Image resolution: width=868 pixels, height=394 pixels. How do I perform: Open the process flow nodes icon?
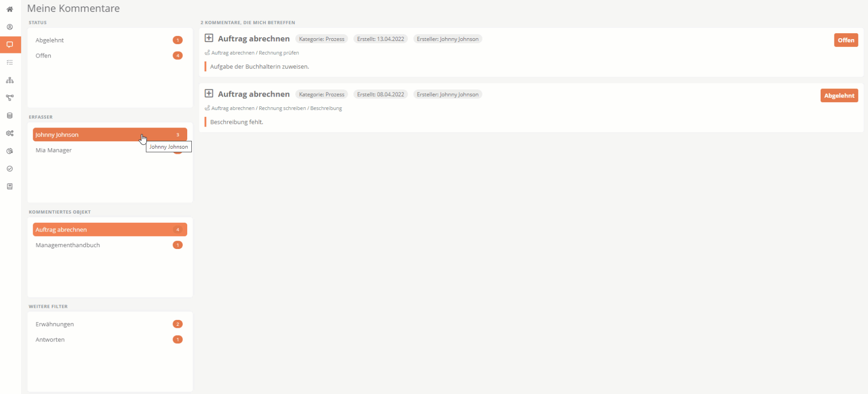pyautogui.click(x=10, y=98)
